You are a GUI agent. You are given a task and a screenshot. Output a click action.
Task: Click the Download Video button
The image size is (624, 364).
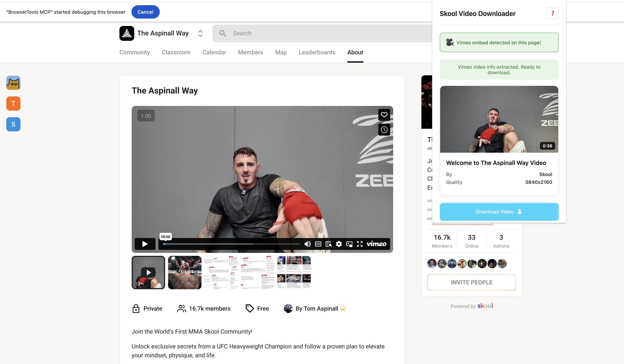499,212
